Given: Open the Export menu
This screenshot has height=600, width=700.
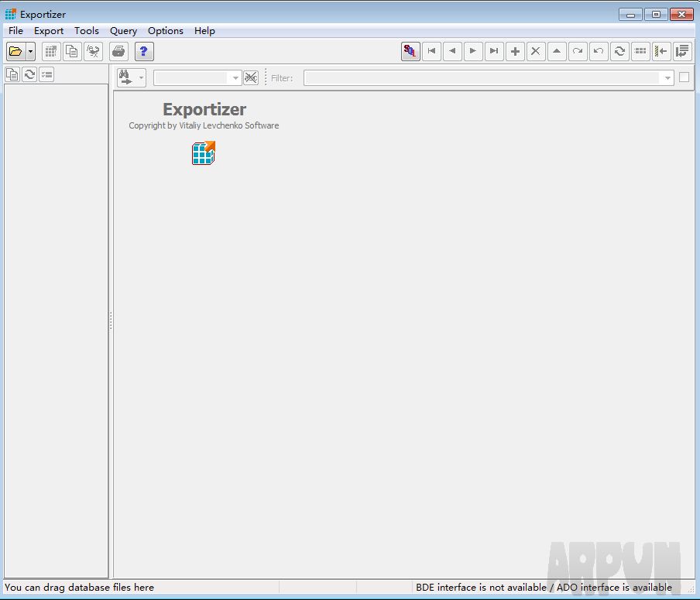Looking at the screenshot, I should (x=48, y=31).
